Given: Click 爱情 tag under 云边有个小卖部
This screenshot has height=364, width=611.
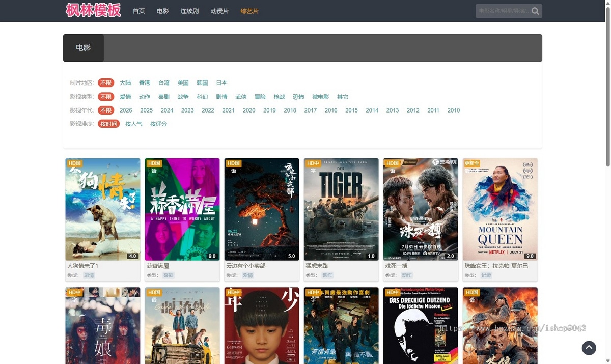Looking at the screenshot, I should 248,275.
